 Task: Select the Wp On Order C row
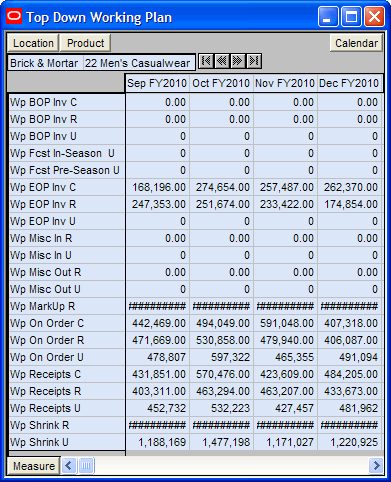pyautogui.click(x=67, y=323)
